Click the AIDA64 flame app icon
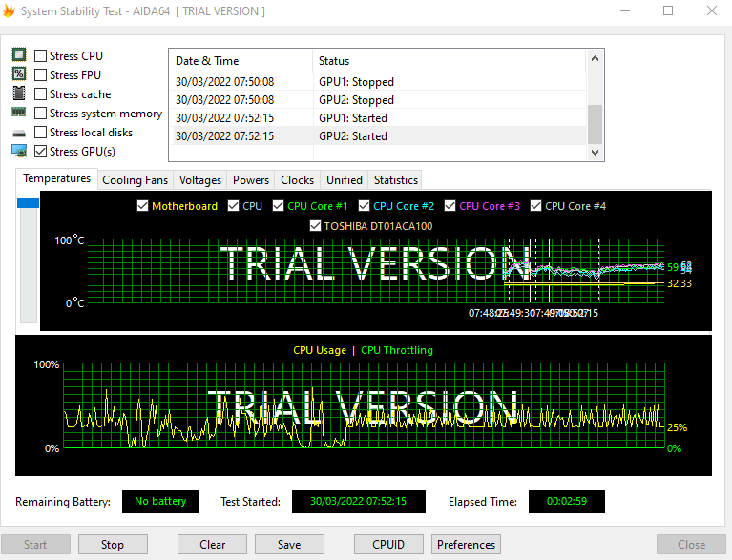The width and height of the screenshot is (732, 560). point(9,10)
